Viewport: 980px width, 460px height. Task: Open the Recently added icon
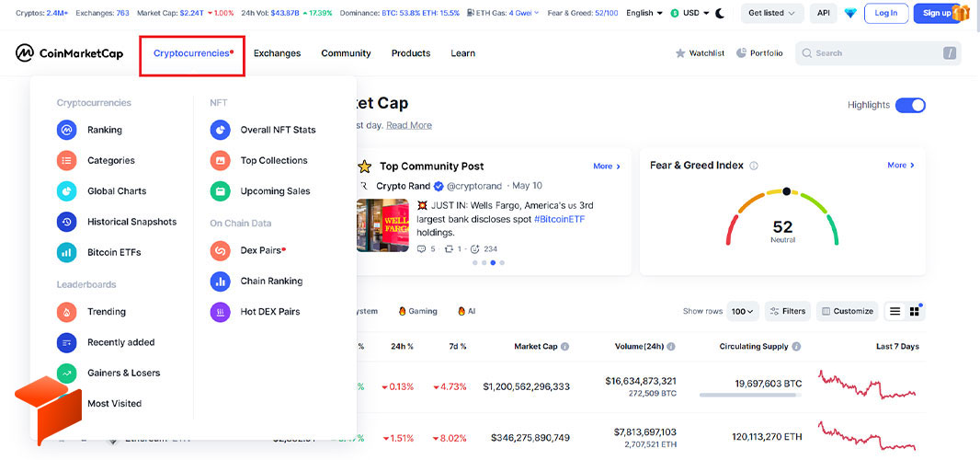[66, 342]
